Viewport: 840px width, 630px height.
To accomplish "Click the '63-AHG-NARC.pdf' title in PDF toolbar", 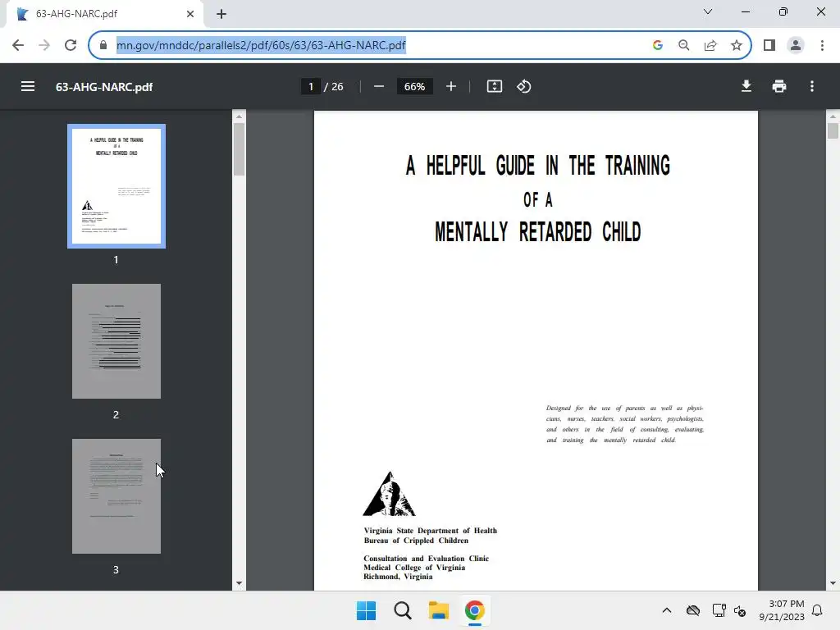I will coord(104,87).
